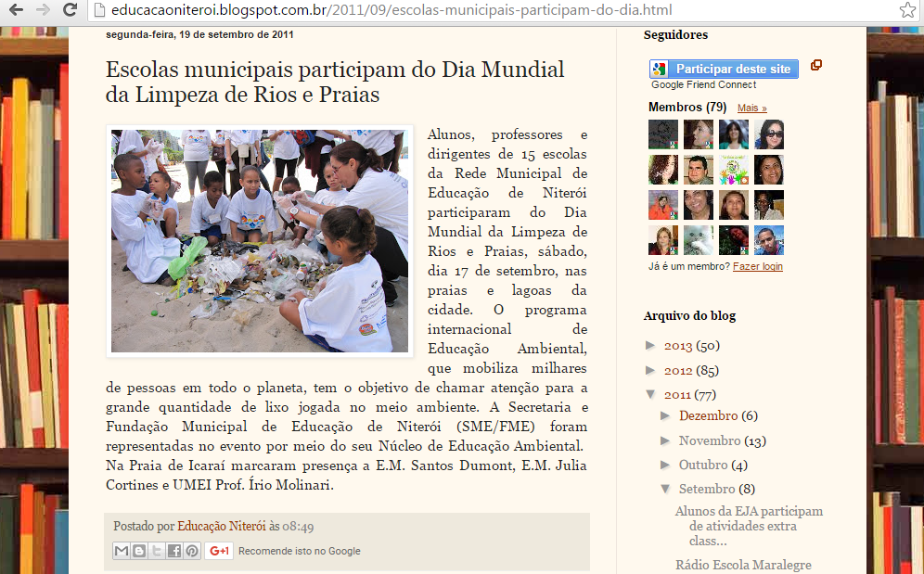Expand the Outubro archive triangle
Image resolution: width=924 pixels, height=574 pixels.
666,465
